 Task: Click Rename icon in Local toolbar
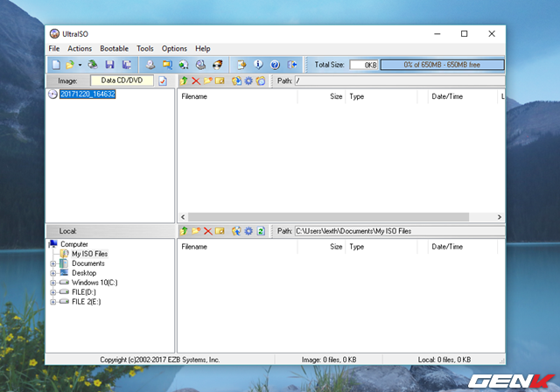[220, 231]
